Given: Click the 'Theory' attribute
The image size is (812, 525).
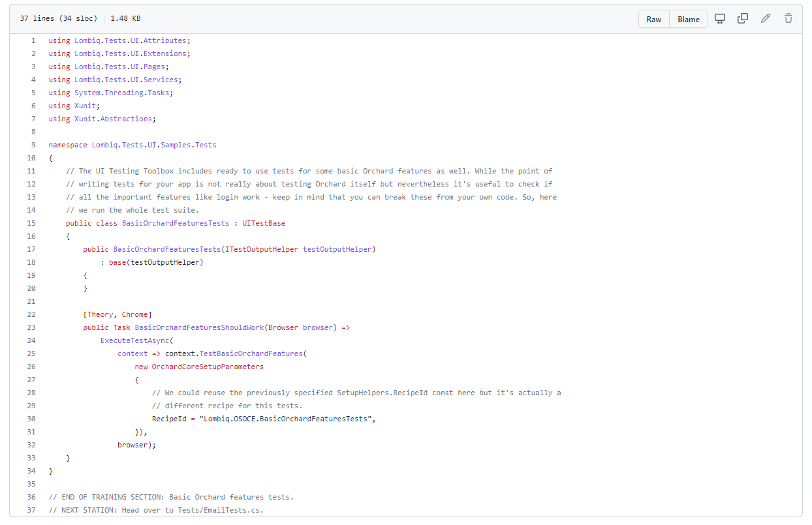Looking at the screenshot, I should [101, 314].
